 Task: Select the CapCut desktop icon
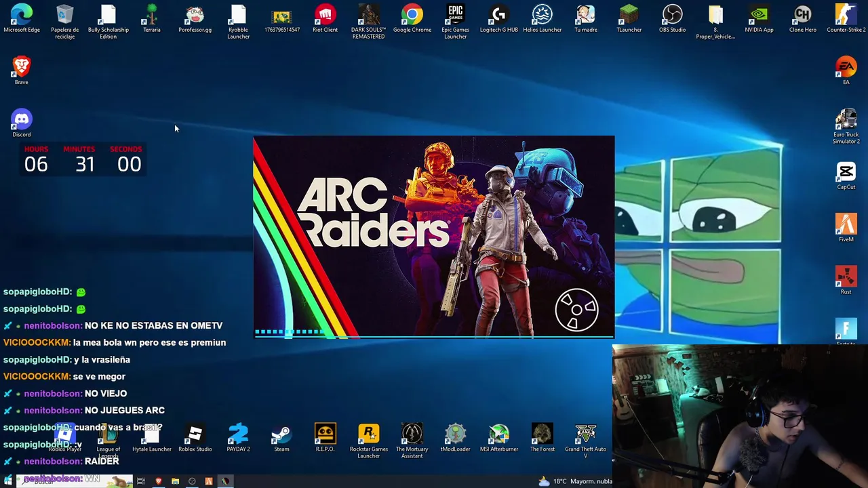tap(846, 176)
